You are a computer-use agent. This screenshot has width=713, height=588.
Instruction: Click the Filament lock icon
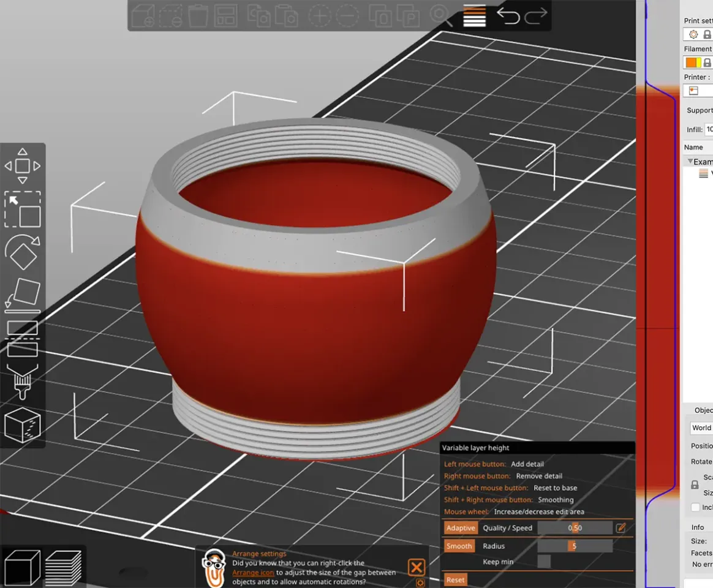tap(707, 62)
